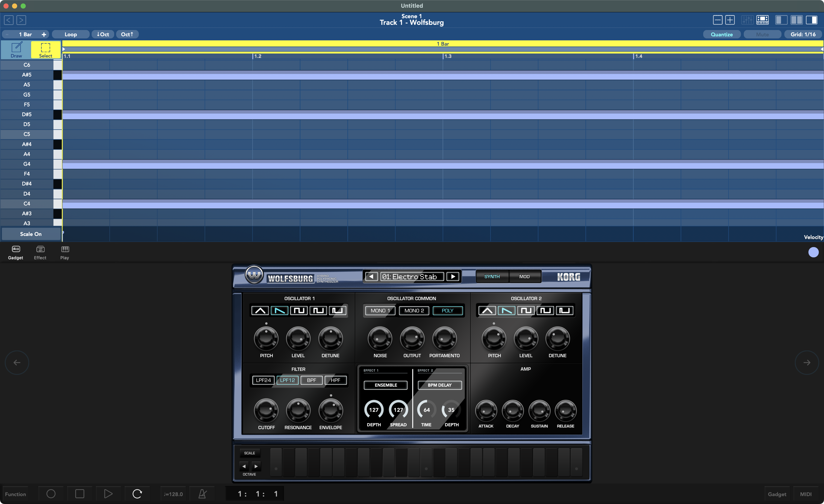Select the LPF24 filter type
824x504 pixels.
click(x=263, y=380)
